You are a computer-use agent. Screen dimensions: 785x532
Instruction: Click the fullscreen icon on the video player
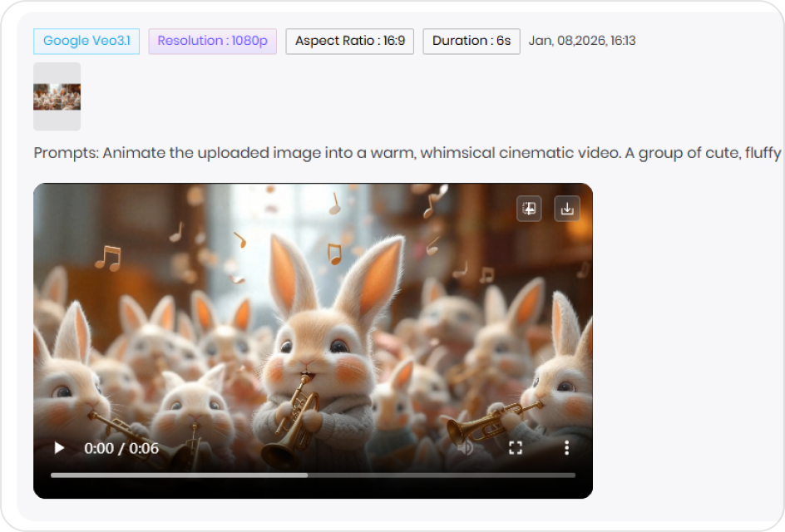click(515, 447)
